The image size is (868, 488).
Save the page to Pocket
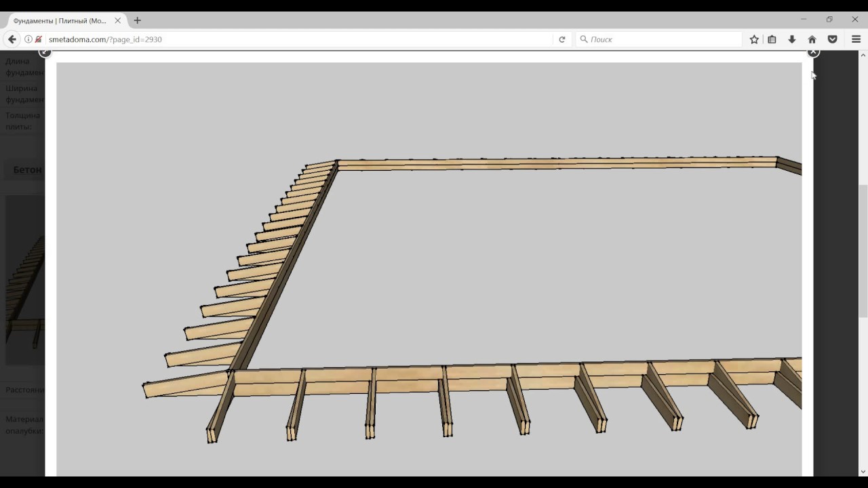click(x=832, y=39)
